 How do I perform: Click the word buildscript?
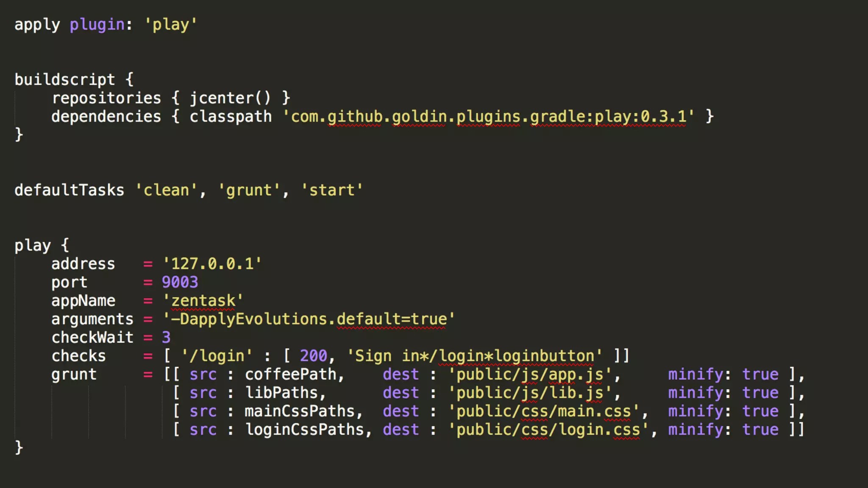click(64, 80)
